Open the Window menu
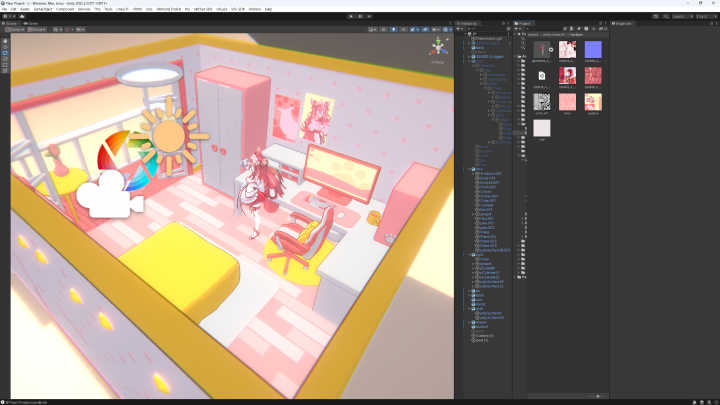720x405 pixels. 254,9
